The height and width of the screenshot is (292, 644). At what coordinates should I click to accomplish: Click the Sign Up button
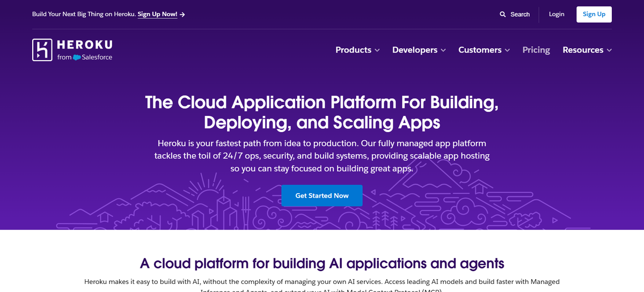(x=594, y=14)
